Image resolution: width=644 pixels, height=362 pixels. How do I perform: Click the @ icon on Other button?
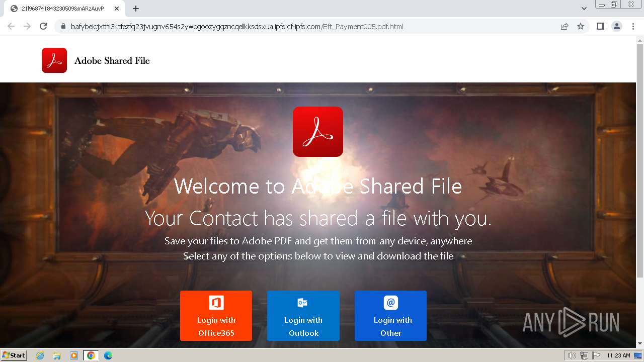(391, 303)
